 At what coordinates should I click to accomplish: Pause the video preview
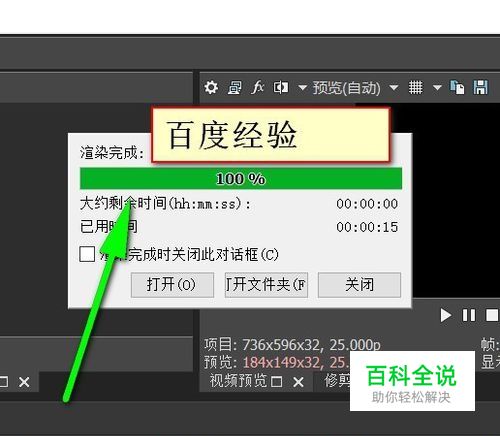(469, 315)
